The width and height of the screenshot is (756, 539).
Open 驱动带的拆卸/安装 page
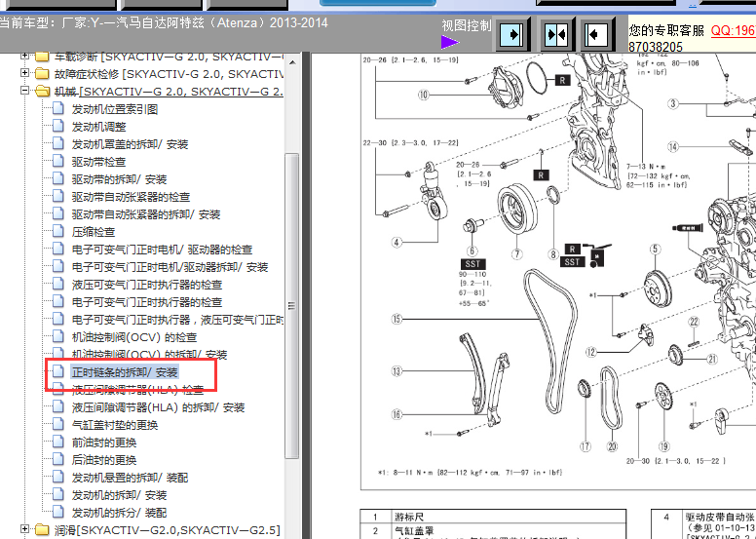(119, 179)
